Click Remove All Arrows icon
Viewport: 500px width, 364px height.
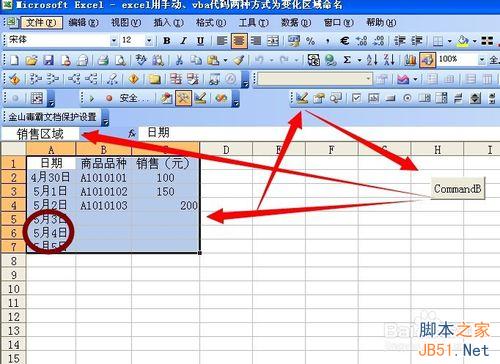coord(112,79)
